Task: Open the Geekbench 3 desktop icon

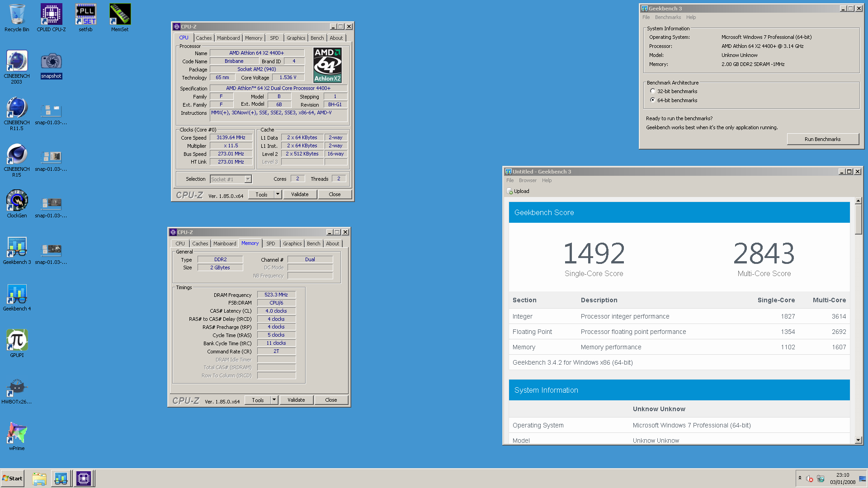Action: 17,250
